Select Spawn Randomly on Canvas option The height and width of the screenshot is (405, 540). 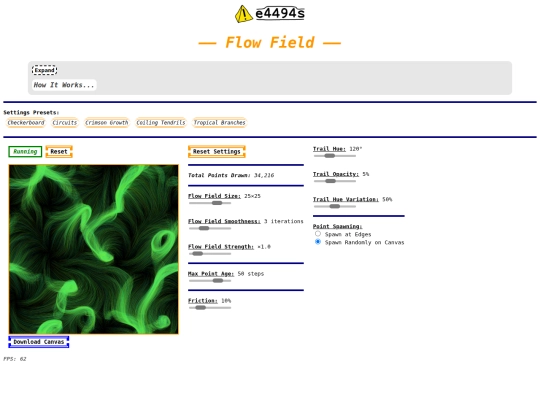(x=318, y=242)
